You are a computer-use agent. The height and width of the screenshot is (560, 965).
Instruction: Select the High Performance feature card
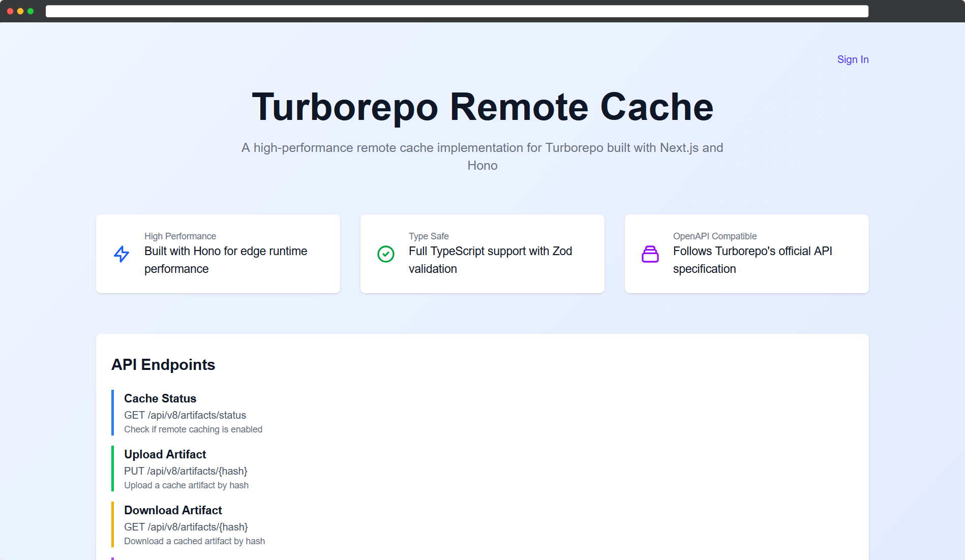click(218, 254)
